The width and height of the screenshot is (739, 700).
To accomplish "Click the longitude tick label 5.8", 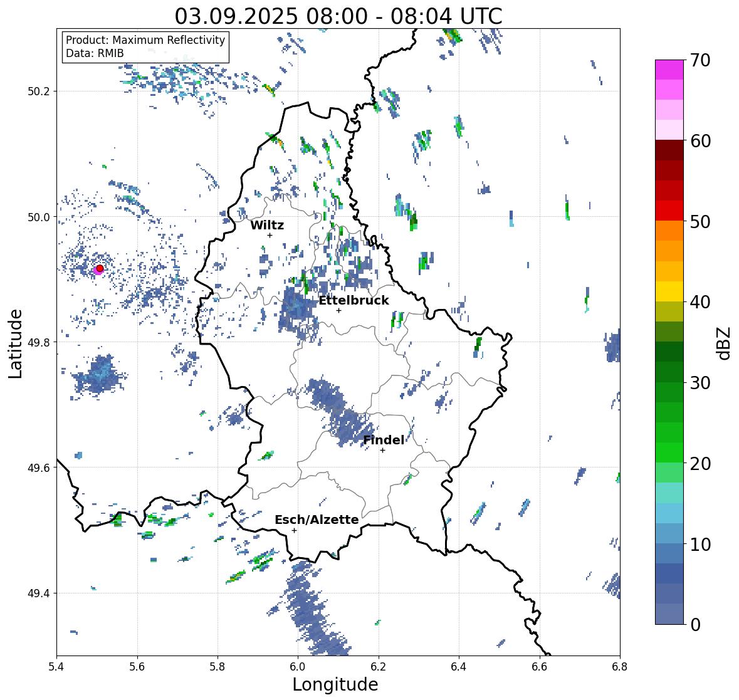I will (218, 667).
